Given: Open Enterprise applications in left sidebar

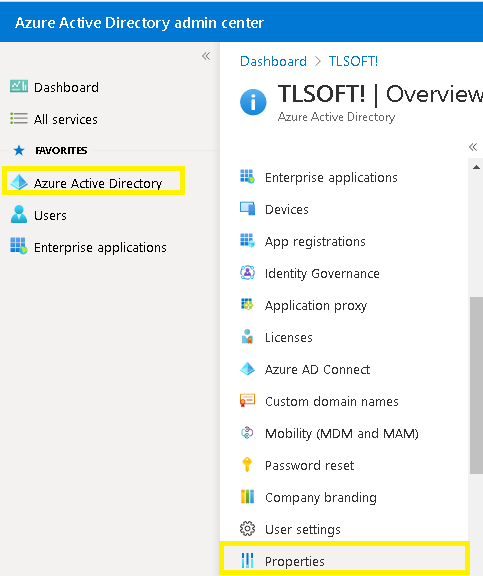Looking at the screenshot, I should coord(100,248).
